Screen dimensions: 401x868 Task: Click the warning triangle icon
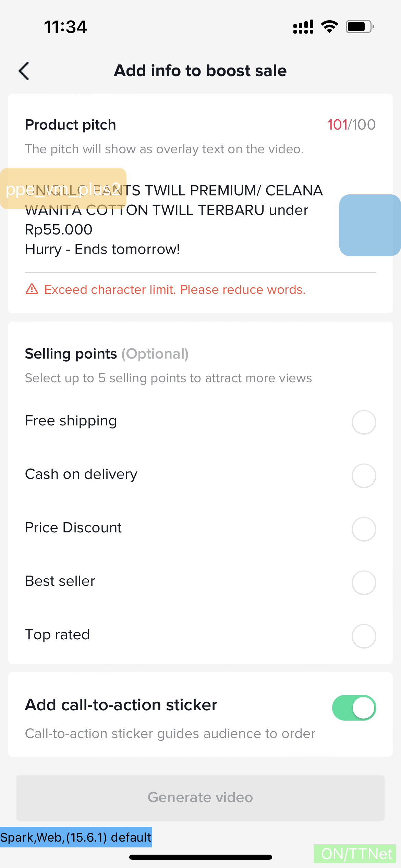(x=32, y=289)
